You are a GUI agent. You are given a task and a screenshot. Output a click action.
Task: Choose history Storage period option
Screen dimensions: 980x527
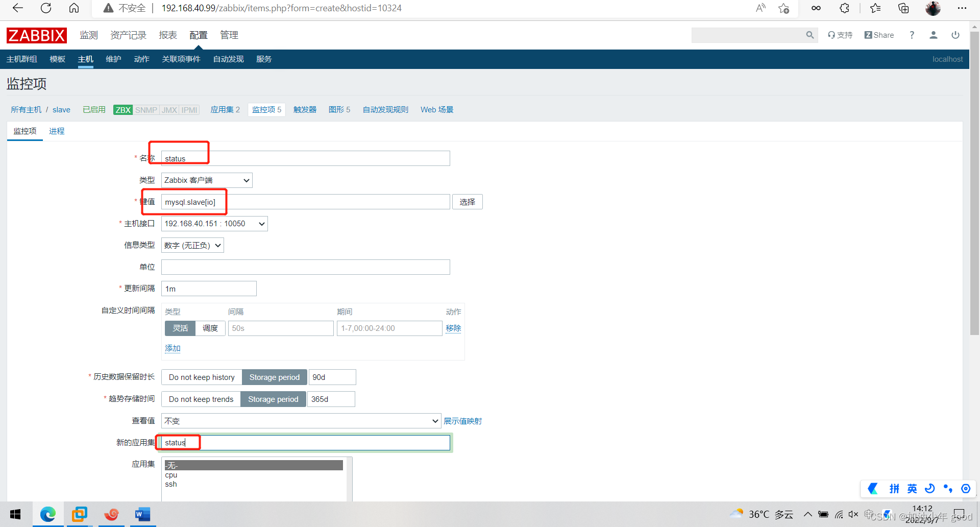(x=275, y=377)
